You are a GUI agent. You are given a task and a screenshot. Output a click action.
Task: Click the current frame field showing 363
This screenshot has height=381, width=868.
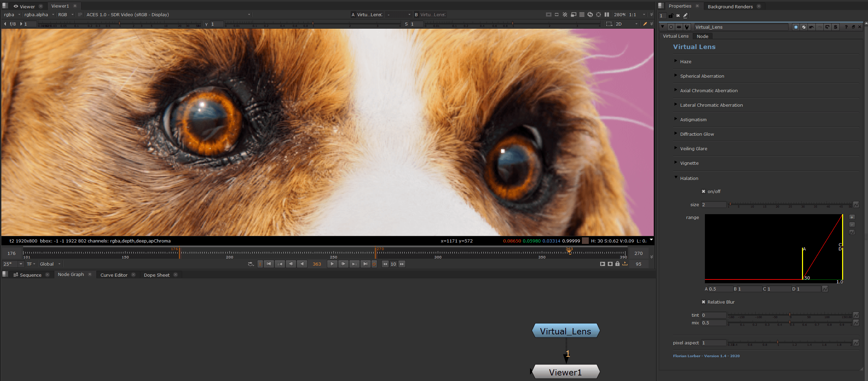click(316, 264)
